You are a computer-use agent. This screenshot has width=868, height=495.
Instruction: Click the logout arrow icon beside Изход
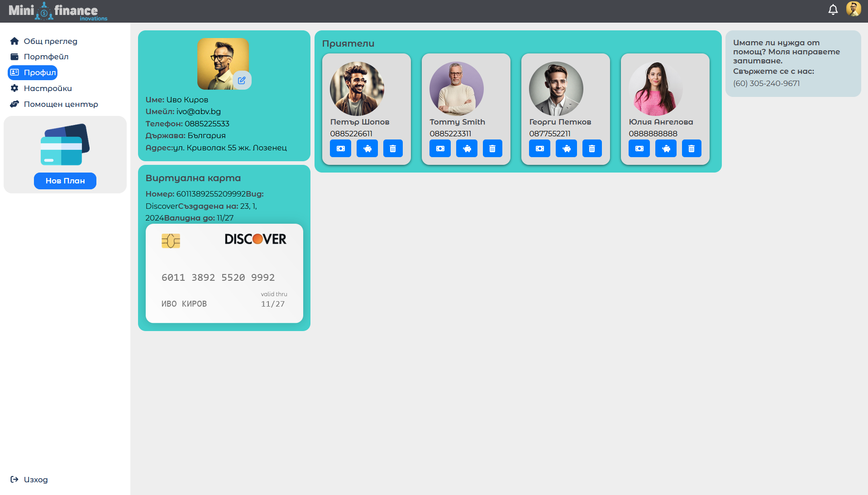click(x=14, y=479)
